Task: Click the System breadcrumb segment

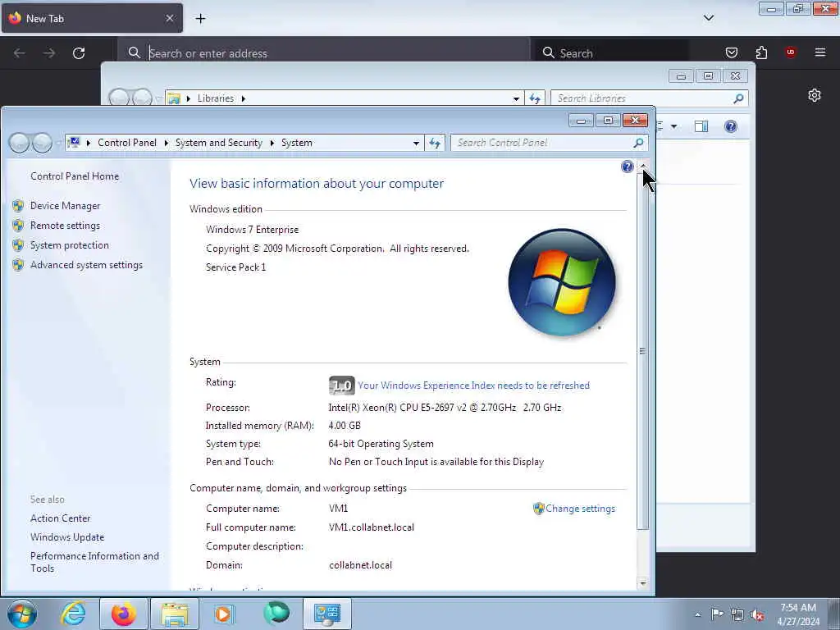Action: 297,143
